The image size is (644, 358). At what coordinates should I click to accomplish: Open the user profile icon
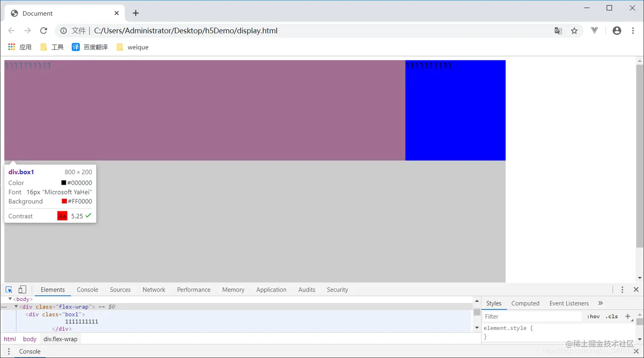click(617, 31)
